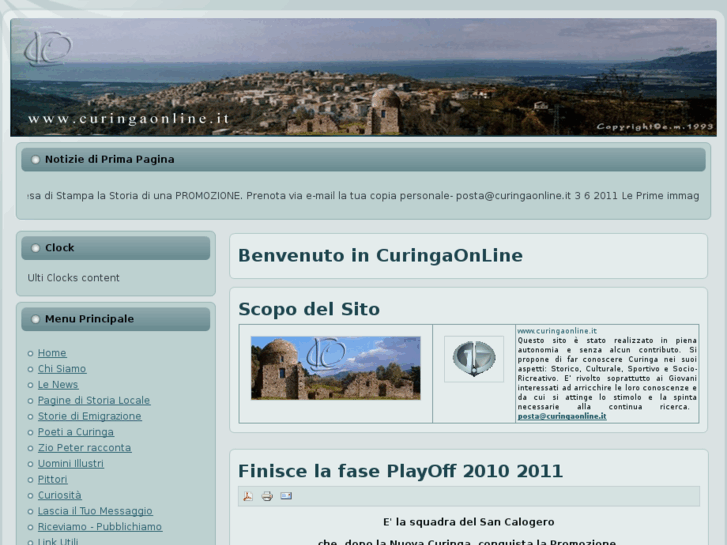
Task: Click 'Benvenuto in CuringaOnLine' heading
Action: [x=380, y=256]
